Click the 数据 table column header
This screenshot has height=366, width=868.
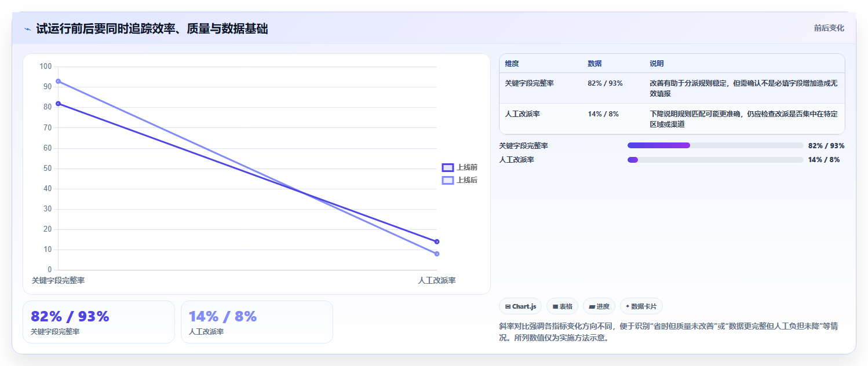[x=595, y=64]
